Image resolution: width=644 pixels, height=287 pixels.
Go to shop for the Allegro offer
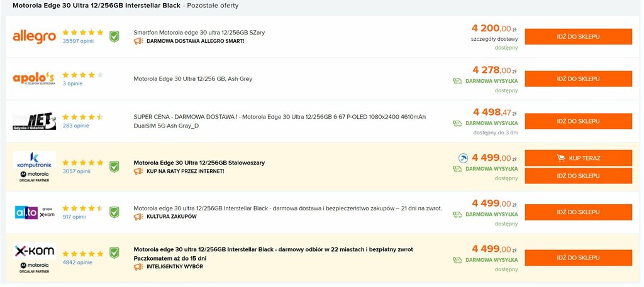(x=579, y=36)
